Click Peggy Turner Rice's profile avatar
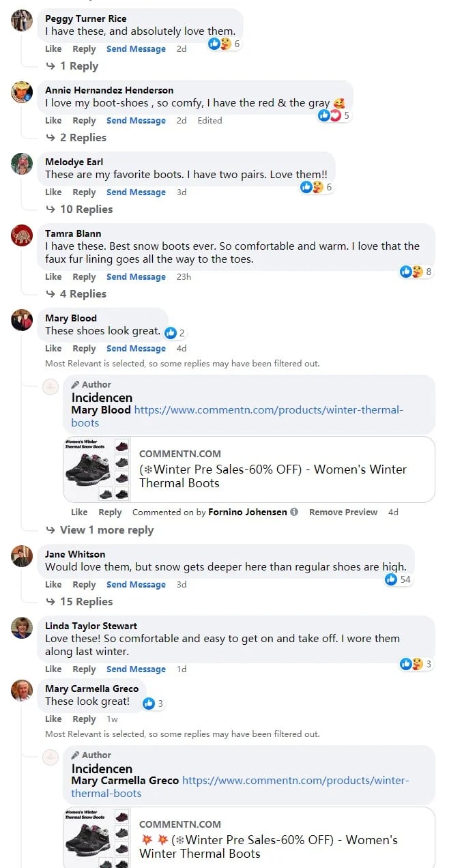 [22, 20]
